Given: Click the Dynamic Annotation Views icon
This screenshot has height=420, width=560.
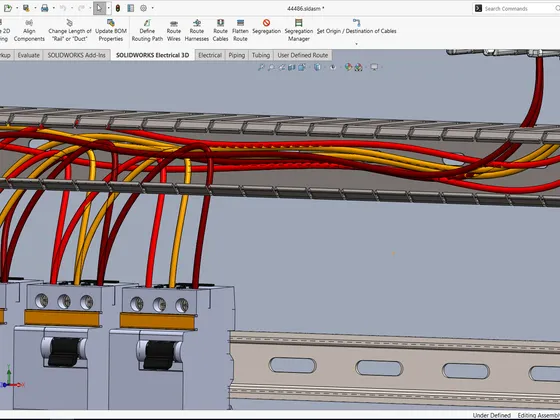Looking at the screenshot, I should 302,67.
